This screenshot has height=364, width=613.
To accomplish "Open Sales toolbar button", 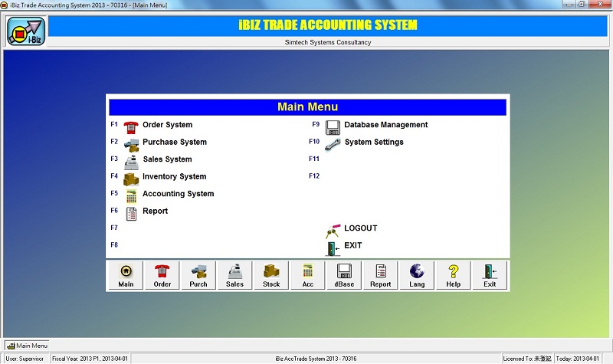I will pos(235,275).
